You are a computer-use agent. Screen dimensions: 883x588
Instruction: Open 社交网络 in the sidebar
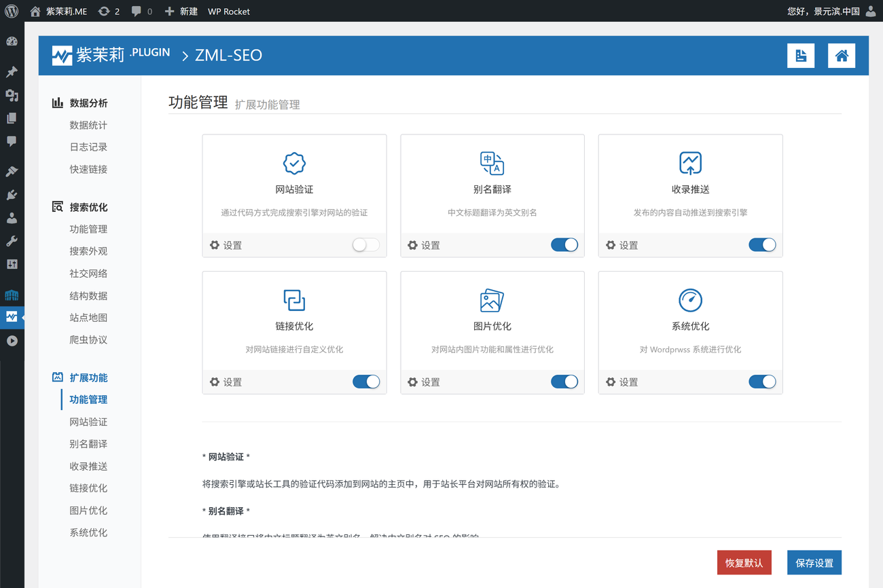pos(88,274)
